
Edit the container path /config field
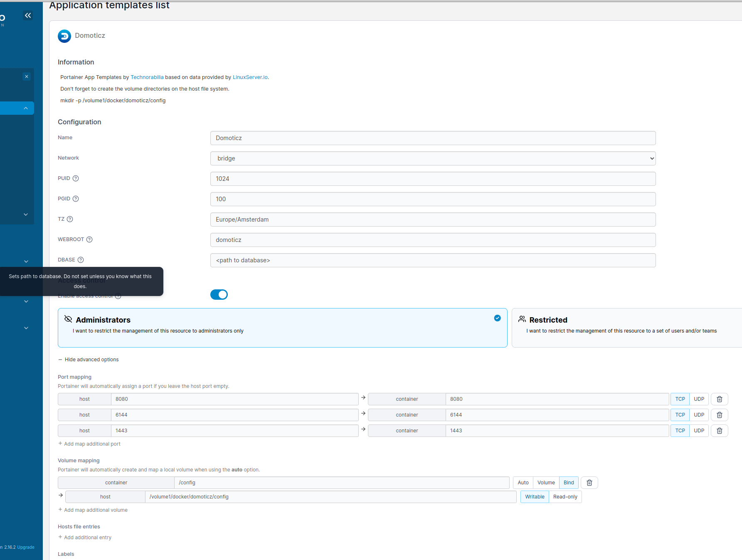click(x=342, y=483)
